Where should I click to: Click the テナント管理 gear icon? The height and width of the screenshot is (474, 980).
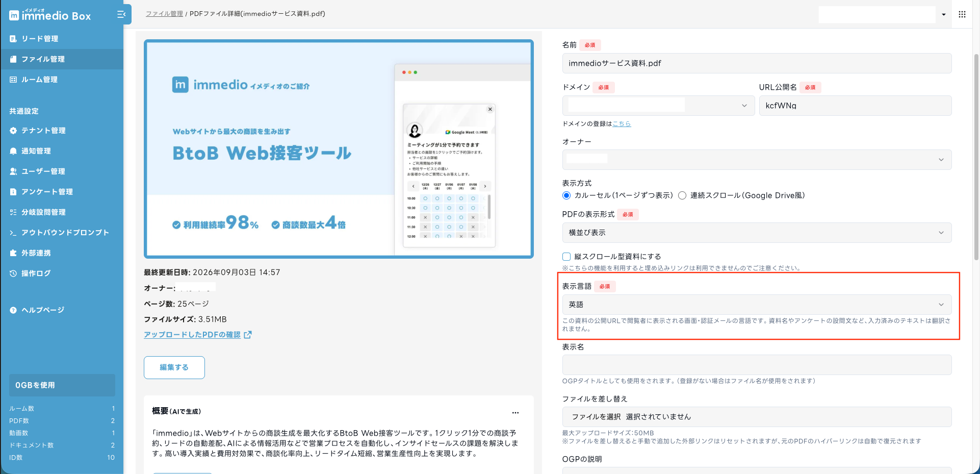(13, 131)
